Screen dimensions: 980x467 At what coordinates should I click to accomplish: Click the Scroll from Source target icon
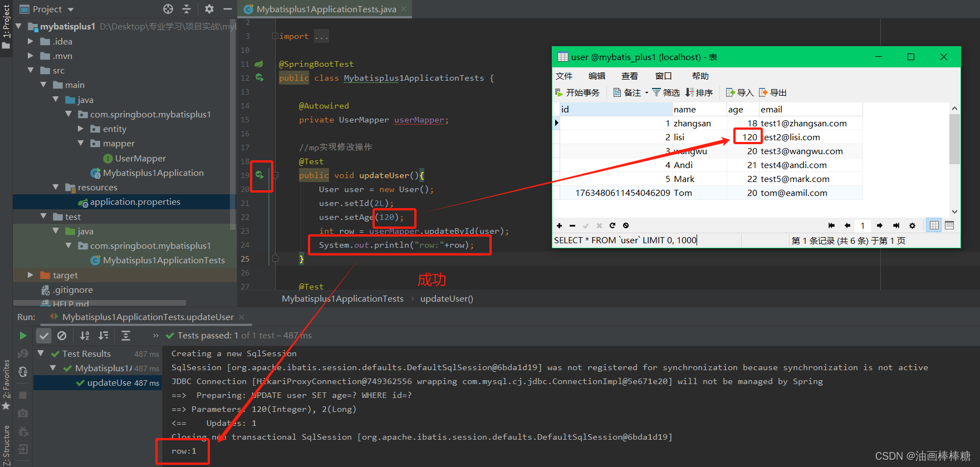point(168,9)
